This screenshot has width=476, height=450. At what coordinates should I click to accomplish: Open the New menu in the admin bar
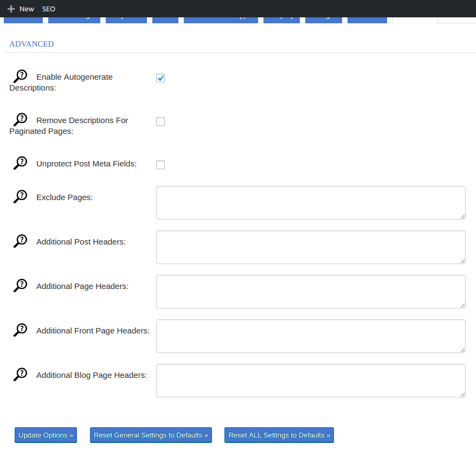22,9
